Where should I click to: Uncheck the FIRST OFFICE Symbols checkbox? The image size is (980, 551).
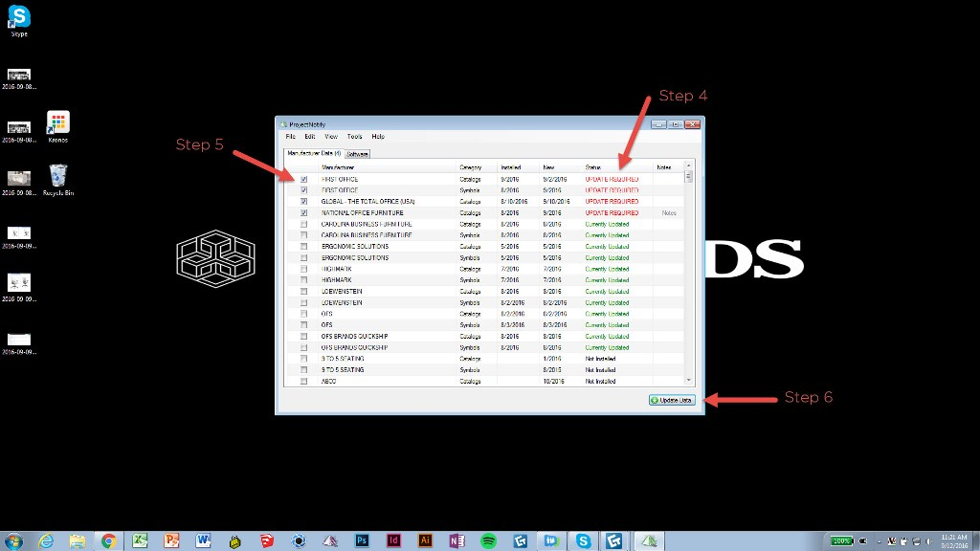coord(303,190)
